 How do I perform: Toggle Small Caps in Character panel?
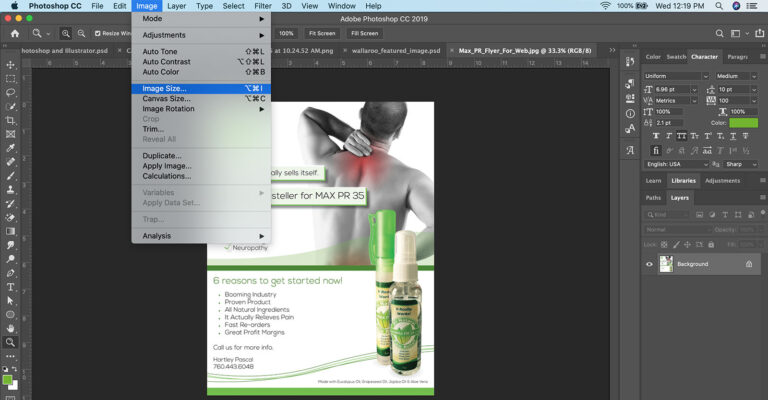695,136
